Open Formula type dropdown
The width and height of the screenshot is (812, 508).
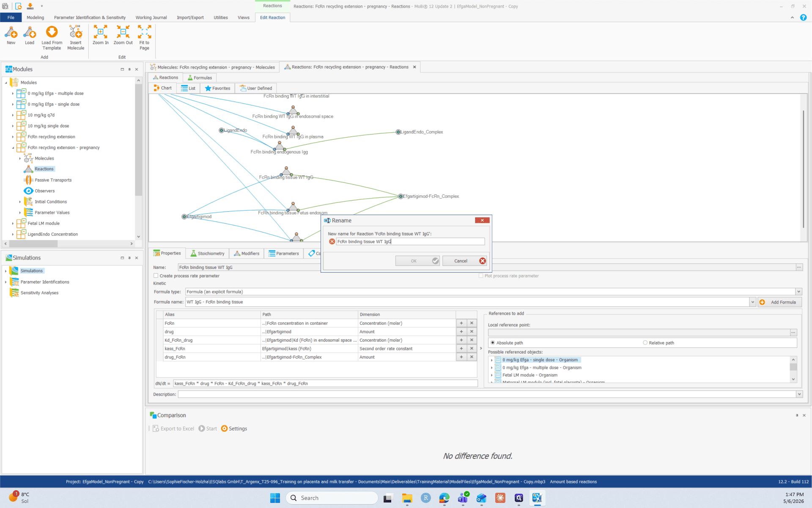798,292
